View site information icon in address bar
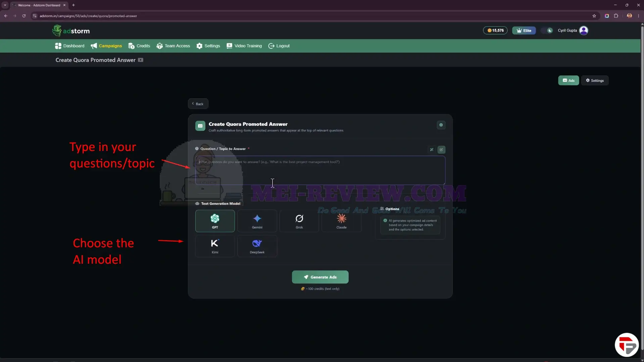 point(35,16)
